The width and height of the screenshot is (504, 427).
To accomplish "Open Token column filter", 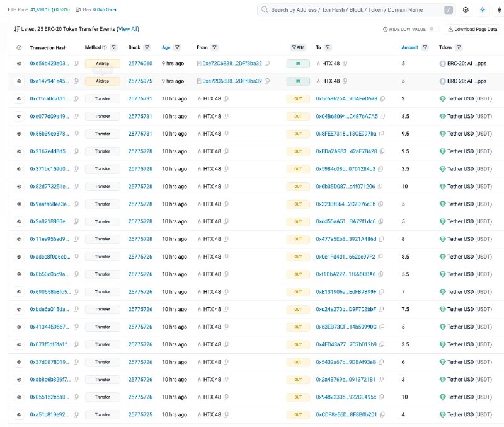I will 459,47.
